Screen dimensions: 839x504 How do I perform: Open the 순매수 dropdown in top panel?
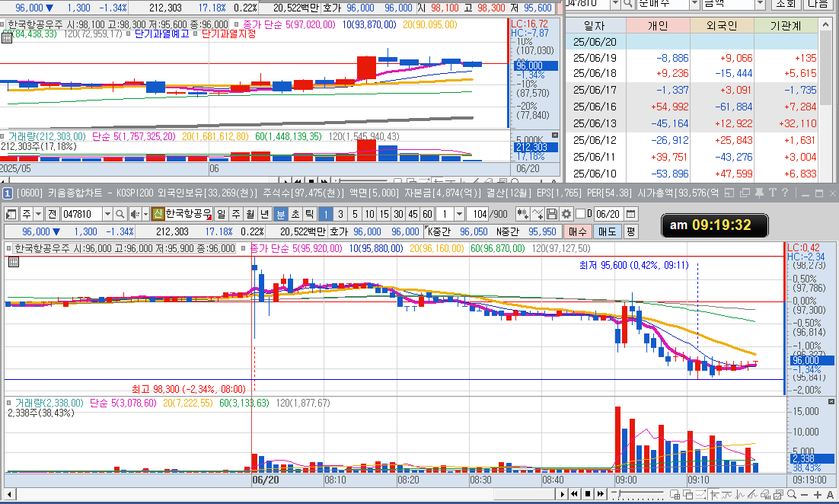694,5
